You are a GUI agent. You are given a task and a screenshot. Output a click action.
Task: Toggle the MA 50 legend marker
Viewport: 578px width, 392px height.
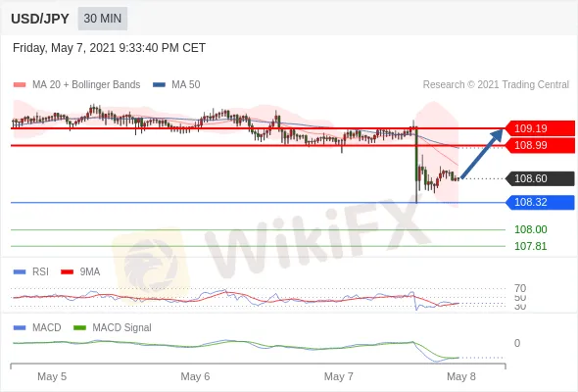pyautogui.click(x=159, y=85)
